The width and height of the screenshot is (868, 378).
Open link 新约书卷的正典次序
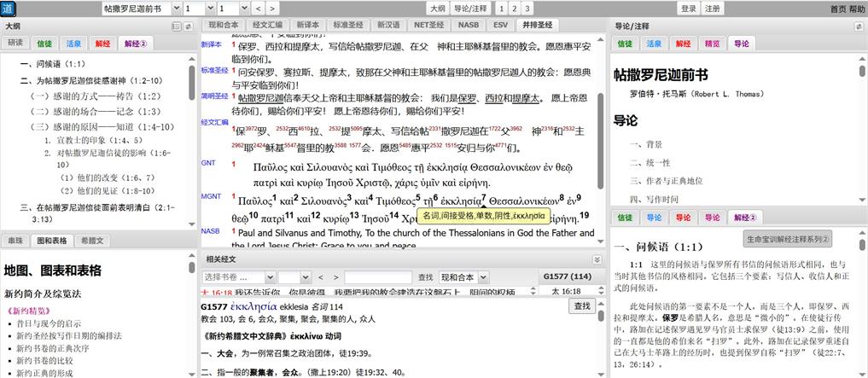[53, 348]
